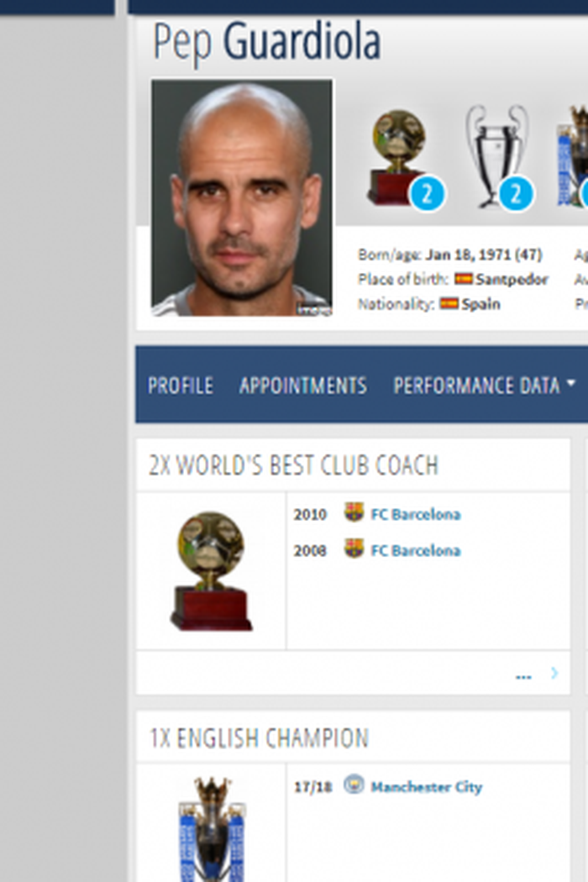Click the Spain flag beside Nationality
The width and height of the screenshot is (588, 882).
tap(449, 303)
